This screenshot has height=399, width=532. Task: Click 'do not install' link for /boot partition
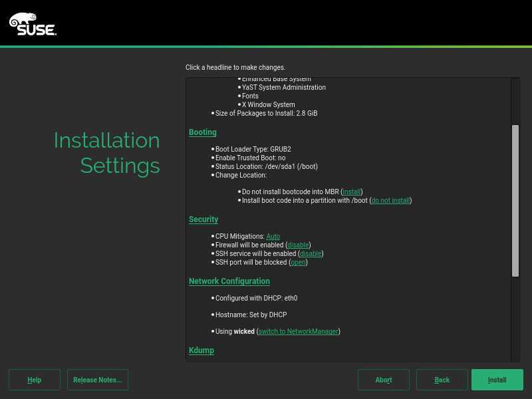[x=390, y=201]
